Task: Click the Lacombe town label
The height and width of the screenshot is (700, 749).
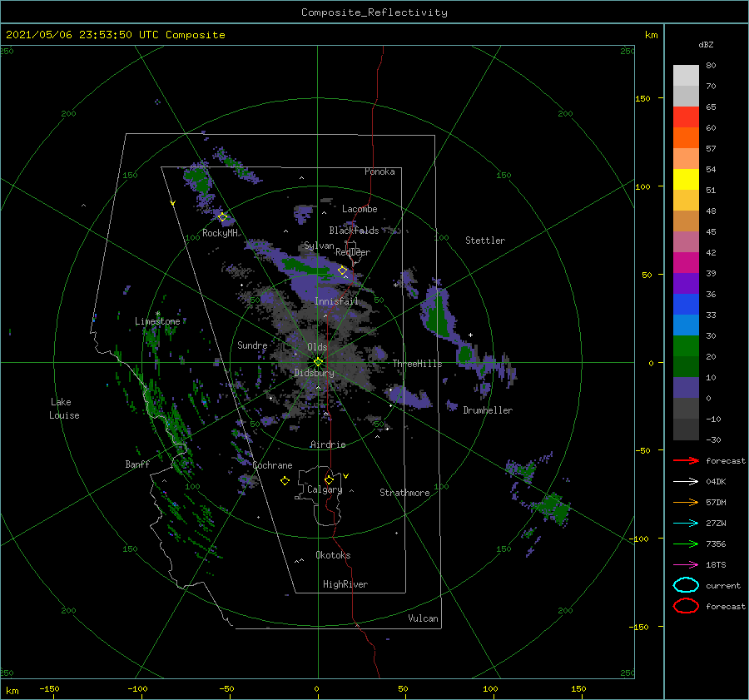Action: (360, 209)
